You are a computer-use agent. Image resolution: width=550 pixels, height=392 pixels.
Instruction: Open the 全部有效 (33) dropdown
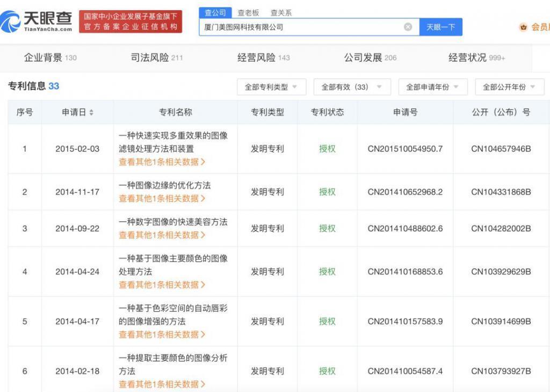click(x=352, y=86)
